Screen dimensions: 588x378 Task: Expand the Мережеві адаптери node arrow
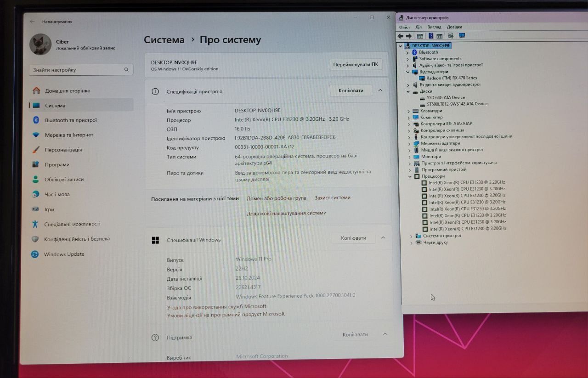tap(409, 143)
